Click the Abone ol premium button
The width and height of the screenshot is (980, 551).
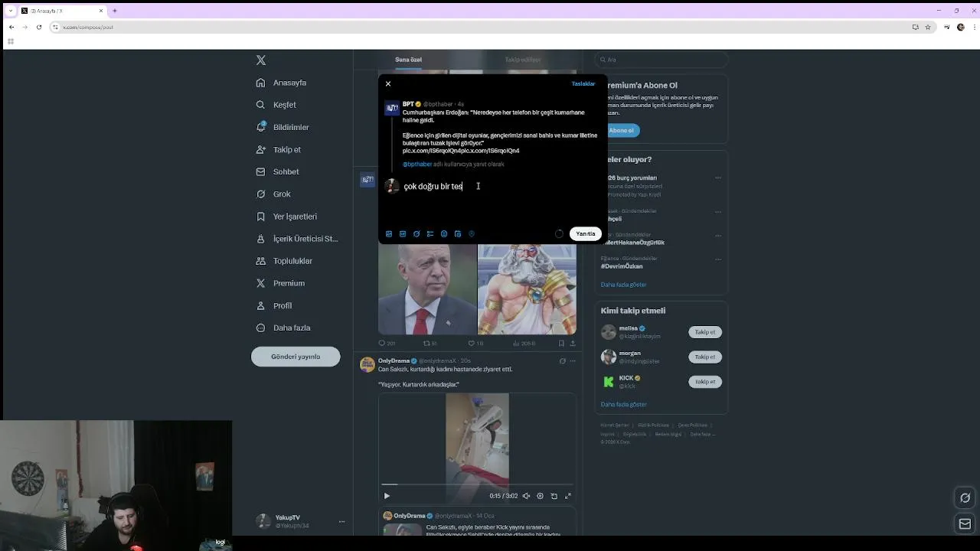tap(620, 130)
